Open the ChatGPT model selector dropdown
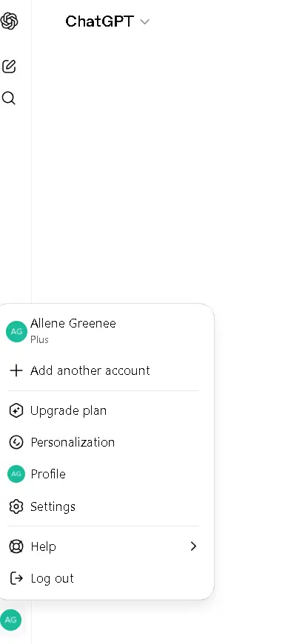This screenshot has height=644, width=305. tap(107, 21)
